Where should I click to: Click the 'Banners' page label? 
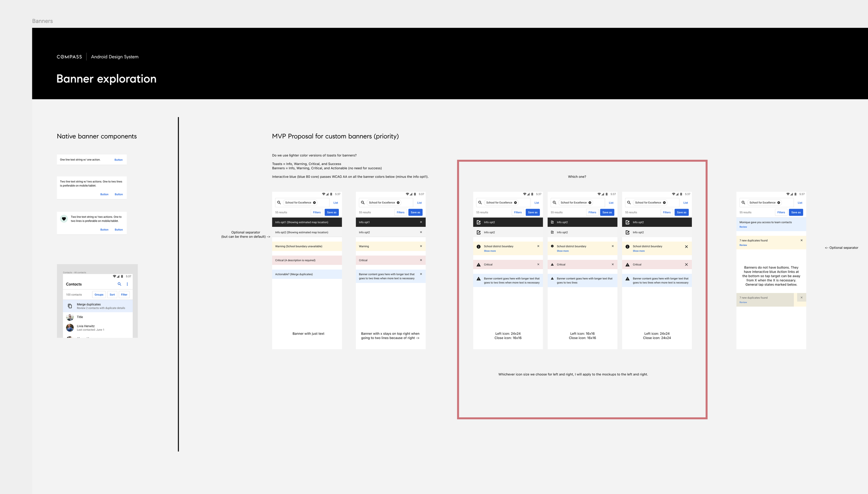(42, 21)
